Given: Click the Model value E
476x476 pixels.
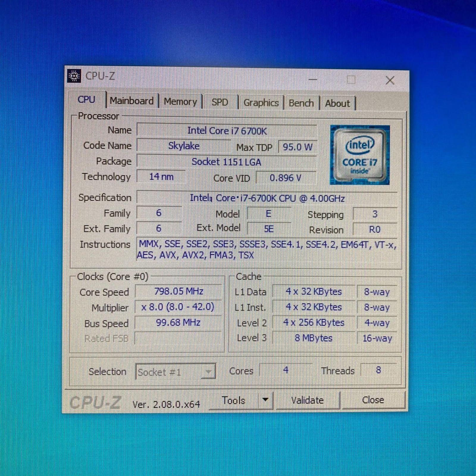Looking at the screenshot, I should (x=269, y=214).
